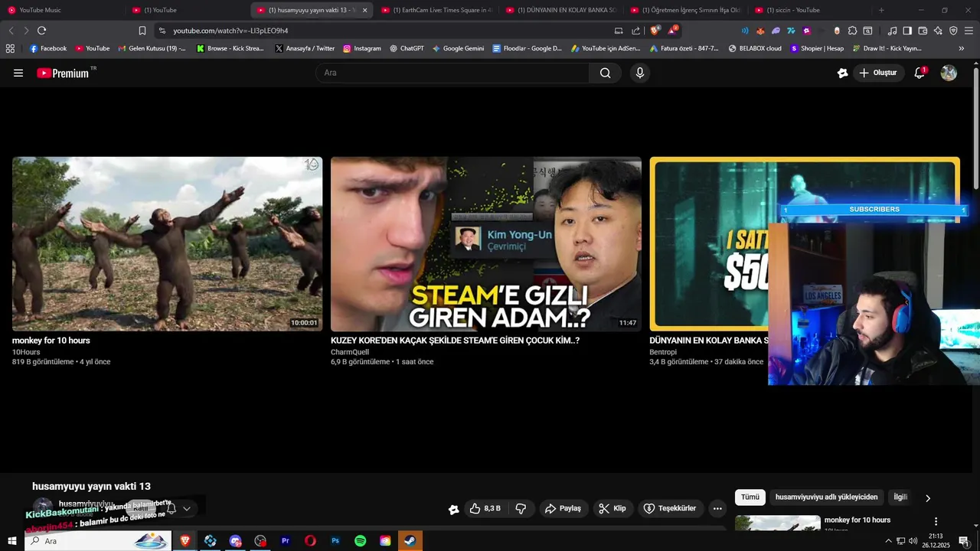Open monkey for 10 hours thumbnail

click(167, 243)
